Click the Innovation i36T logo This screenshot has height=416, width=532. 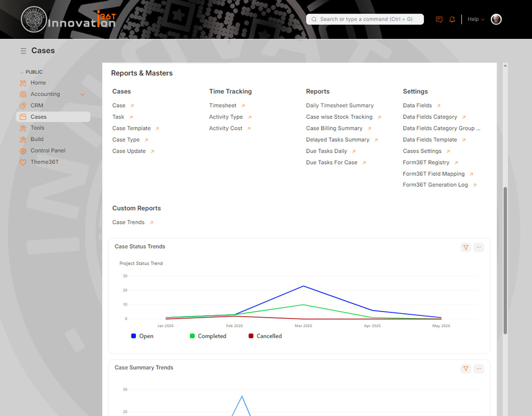click(x=68, y=20)
